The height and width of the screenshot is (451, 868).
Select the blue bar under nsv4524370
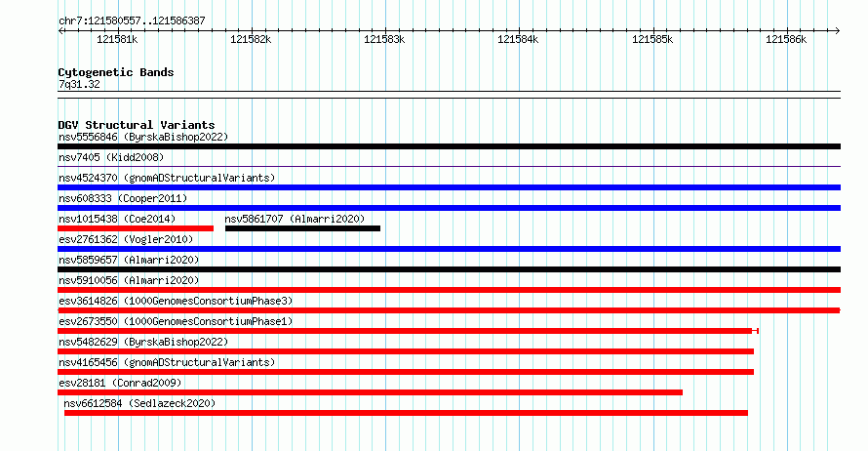(449, 187)
